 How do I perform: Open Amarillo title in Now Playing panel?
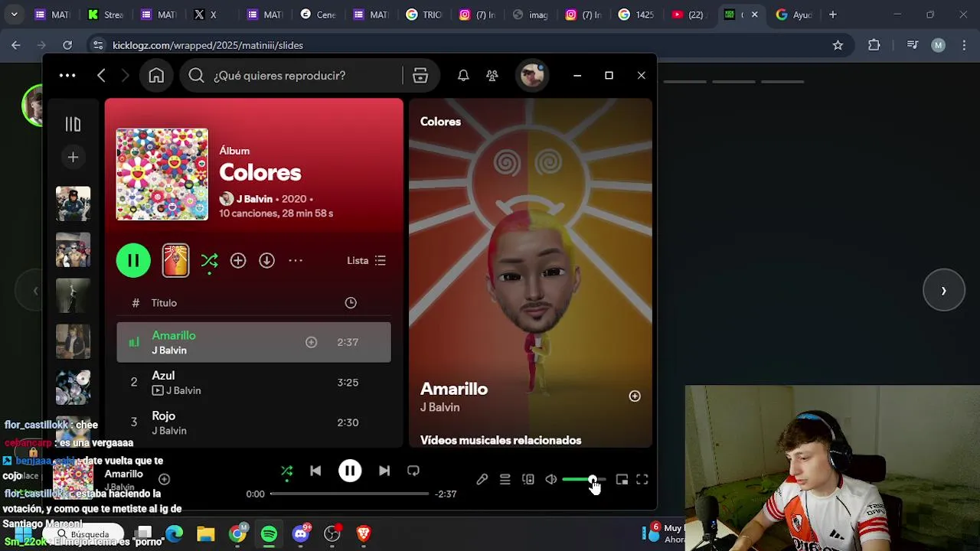tap(454, 389)
